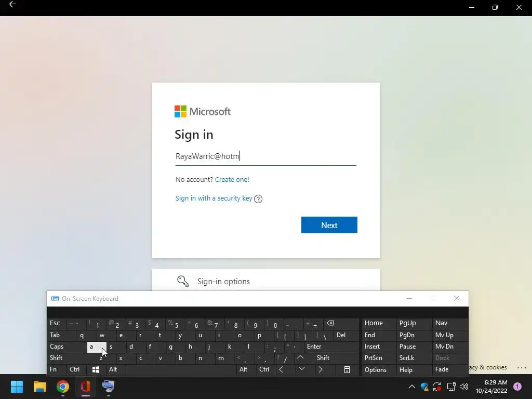Show hidden tray icons chevron
Viewport: 532px width, 399px height.
(411, 387)
